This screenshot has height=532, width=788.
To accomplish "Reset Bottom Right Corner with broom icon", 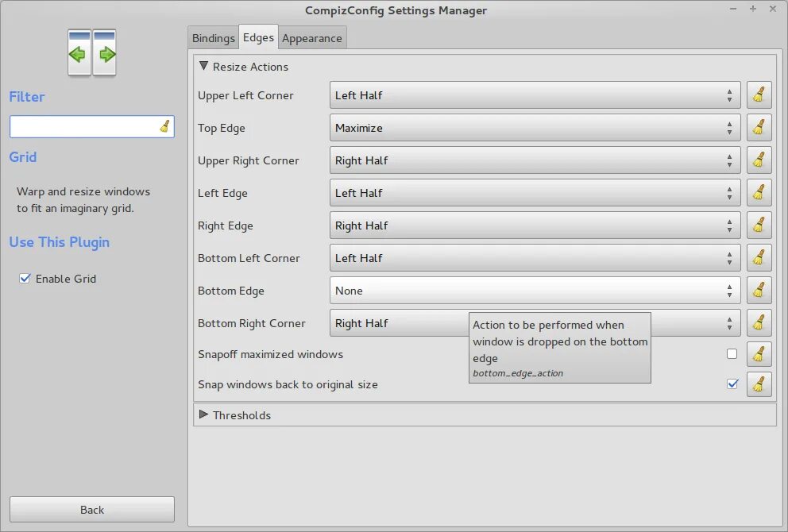I will pyautogui.click(x=759, y=323).
